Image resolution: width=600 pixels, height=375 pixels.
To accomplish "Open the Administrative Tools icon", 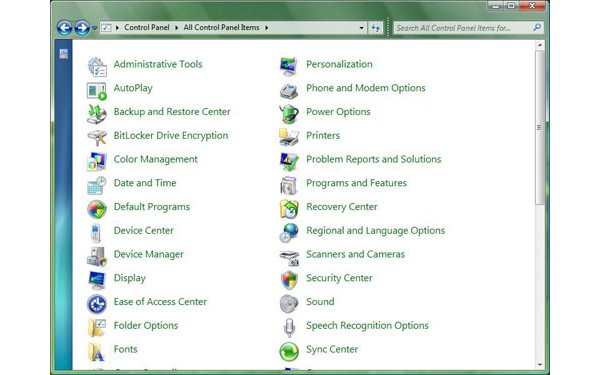I will tap(97, 66).
